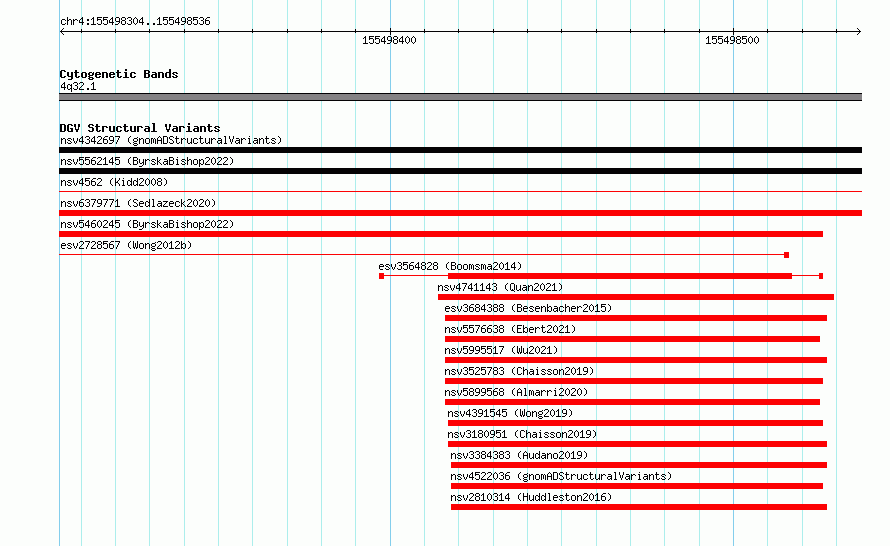The width and height of the screenshot is (890, 546).
Task: Select the nsv4522036 red variant bar
Action: coord(637,486)
